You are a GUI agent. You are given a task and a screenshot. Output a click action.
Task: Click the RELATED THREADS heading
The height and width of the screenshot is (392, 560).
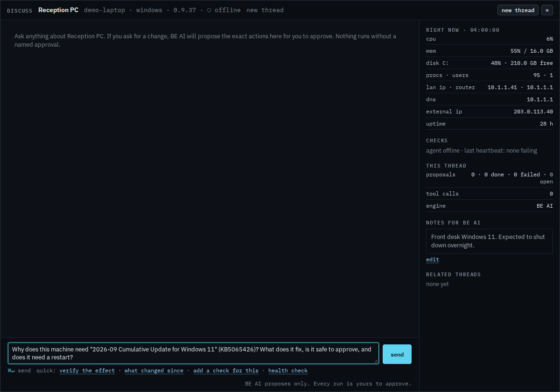click(453, 274)
